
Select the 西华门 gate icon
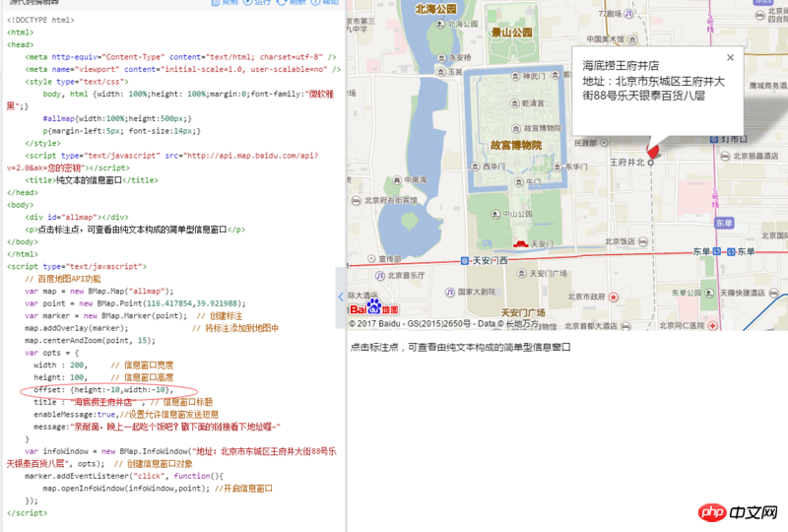pyautogui.click(x=476, y=166)
